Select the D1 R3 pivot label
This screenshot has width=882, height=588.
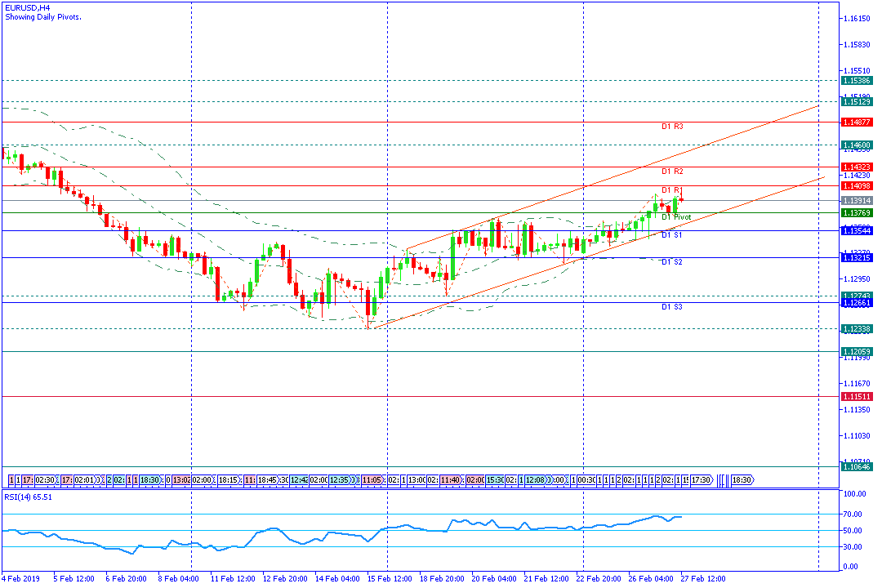(x=672, y=127)
